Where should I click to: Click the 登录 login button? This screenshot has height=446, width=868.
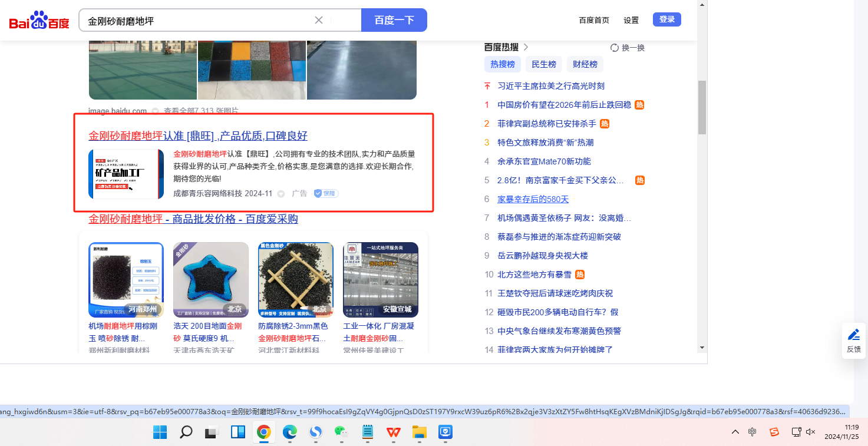666,19
